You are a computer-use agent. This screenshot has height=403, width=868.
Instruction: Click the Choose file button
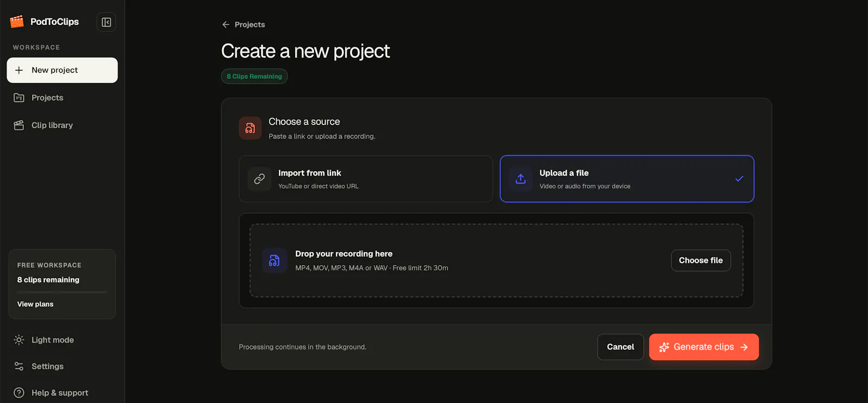click(701, 260)
